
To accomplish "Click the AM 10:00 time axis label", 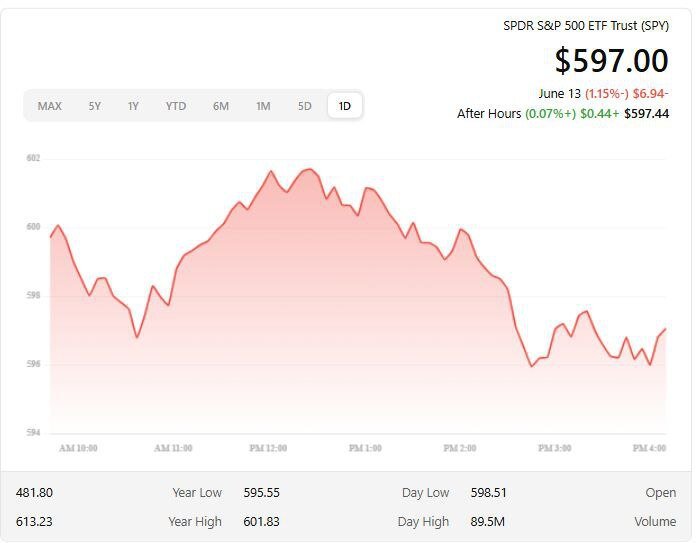I will pos(78,449).
